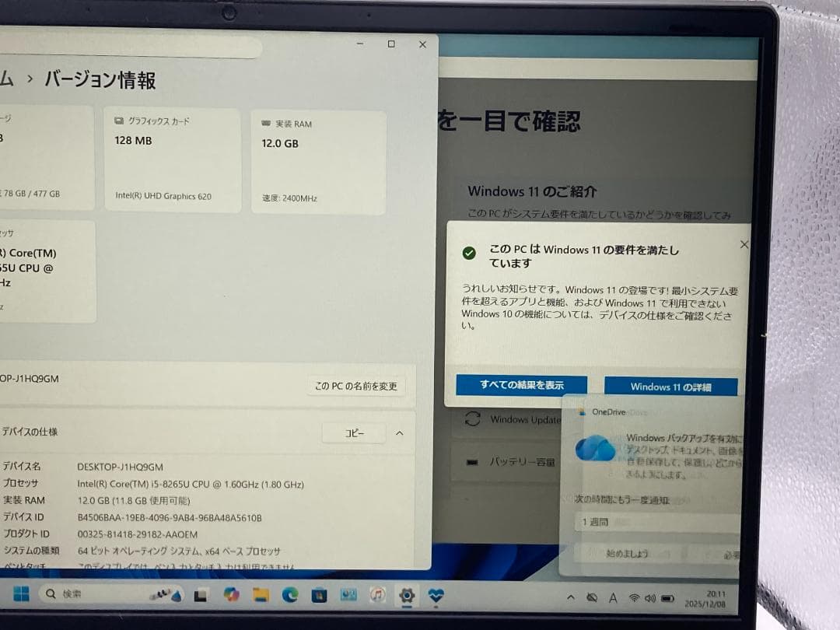Open Copilot from the taskbar
Image resolution: width=840 pixels, height=630 pixels.
point(232,593)
